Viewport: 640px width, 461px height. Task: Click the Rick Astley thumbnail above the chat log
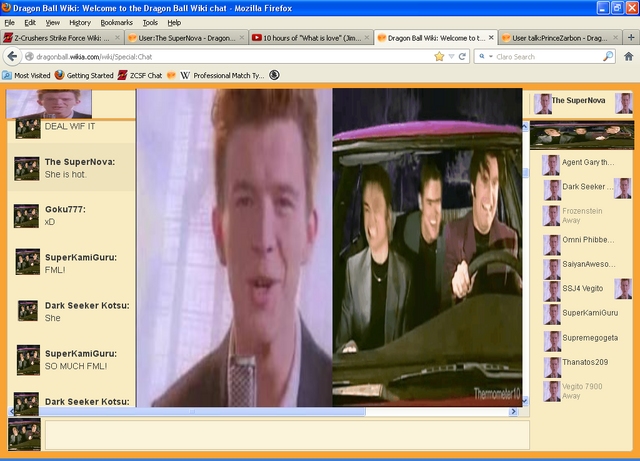tap(49, 104)
